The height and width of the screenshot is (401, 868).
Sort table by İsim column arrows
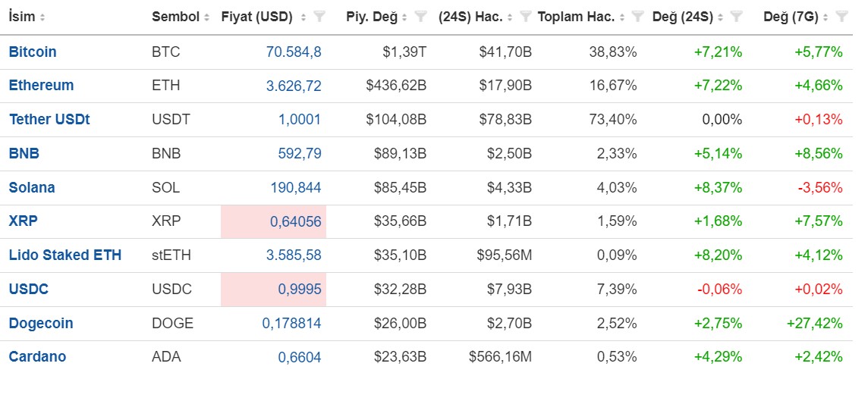tap(42, 17)
